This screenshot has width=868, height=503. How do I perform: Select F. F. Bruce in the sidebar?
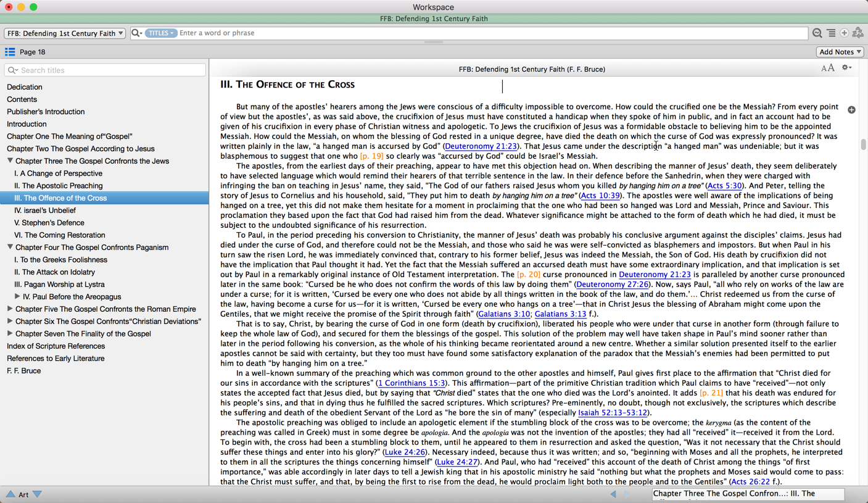coord(24,371)
